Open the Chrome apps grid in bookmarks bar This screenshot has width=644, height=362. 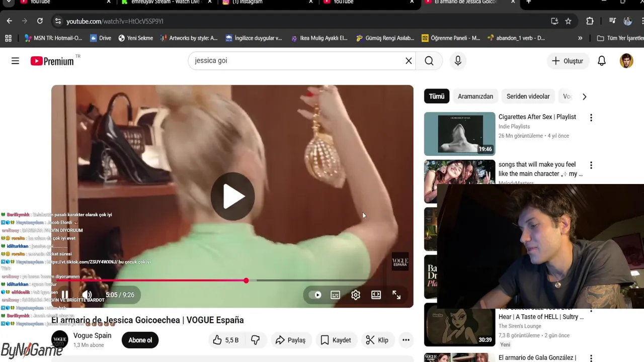[8, 38]
